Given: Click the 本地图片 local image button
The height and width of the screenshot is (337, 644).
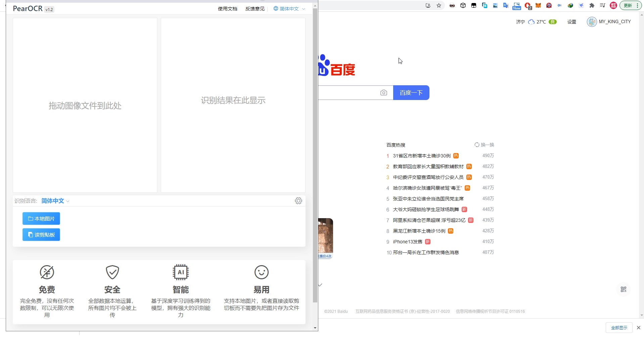Looking at the screenshot, I should pos(41,218).
